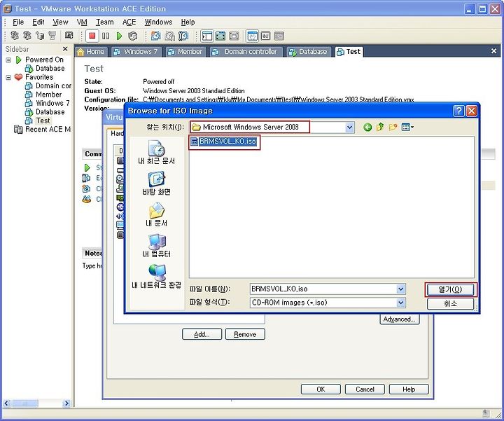
Task: Open the file type (파일 형식) dropdown arrow
Action: pos(401,303)
